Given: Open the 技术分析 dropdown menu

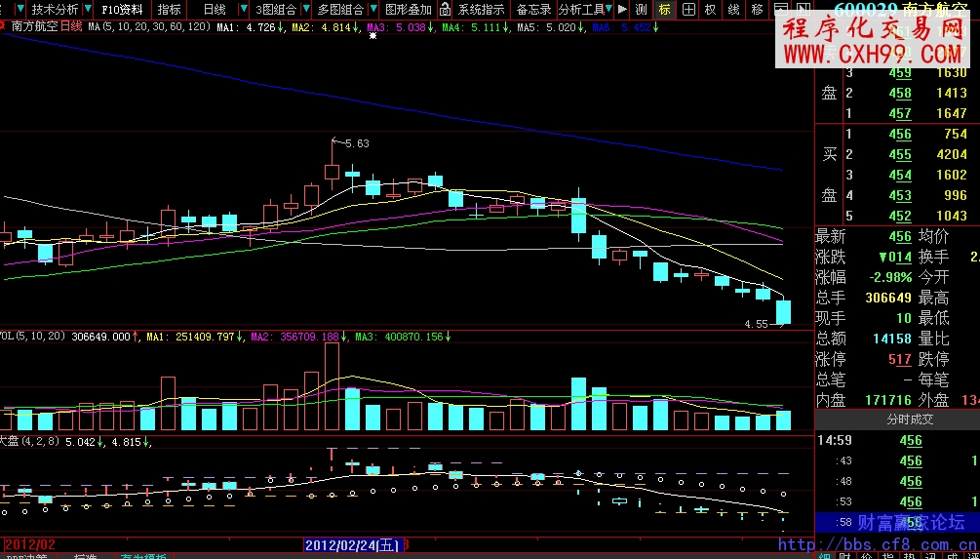Looking at the screenshot, I should tap(55, 9).
